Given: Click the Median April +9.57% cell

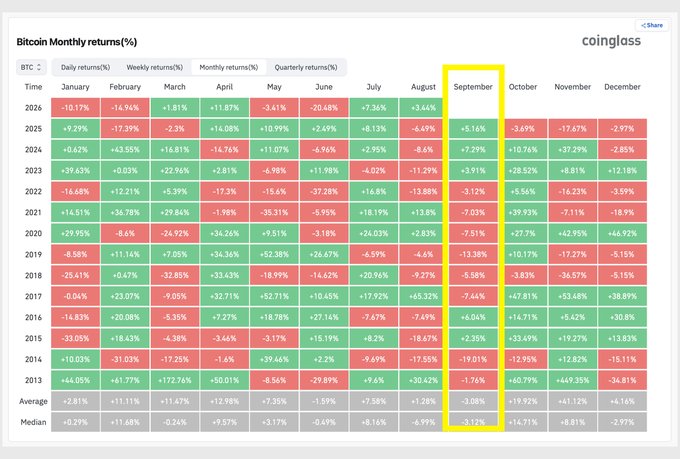Looking at the screenshot, I should tap(225, 422).
